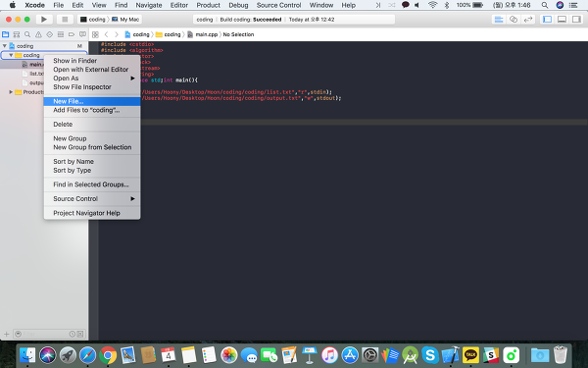588x368 pixels.
Task: Open Wi-Fi status menu
Action: point(433,5)
